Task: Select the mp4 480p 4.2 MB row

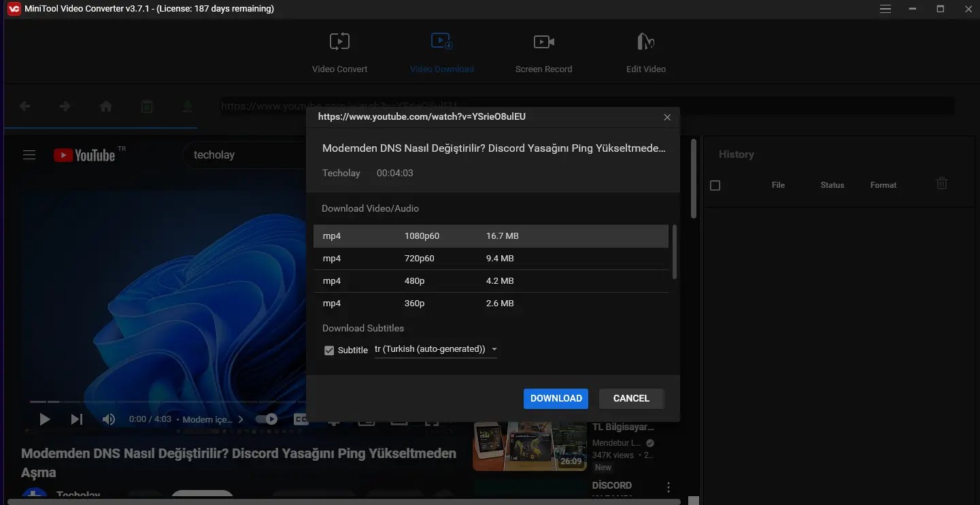Action: click(x=491, y=281)
